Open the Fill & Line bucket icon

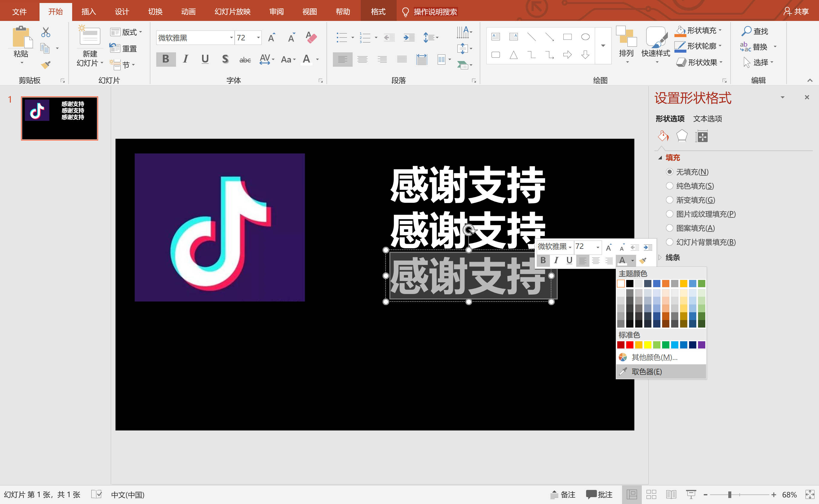663,136
